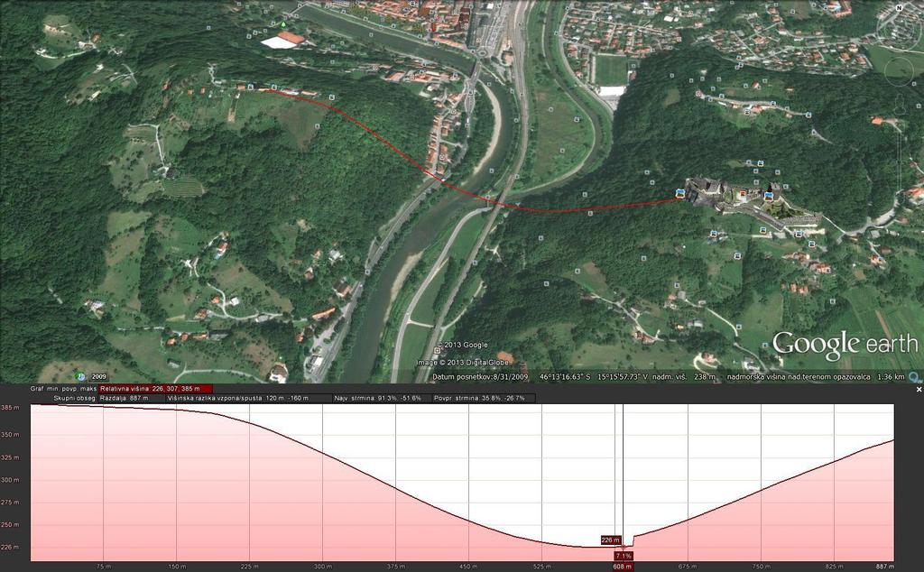Click the 75 m label on the distance axis
924x572 pixels.
106,567
